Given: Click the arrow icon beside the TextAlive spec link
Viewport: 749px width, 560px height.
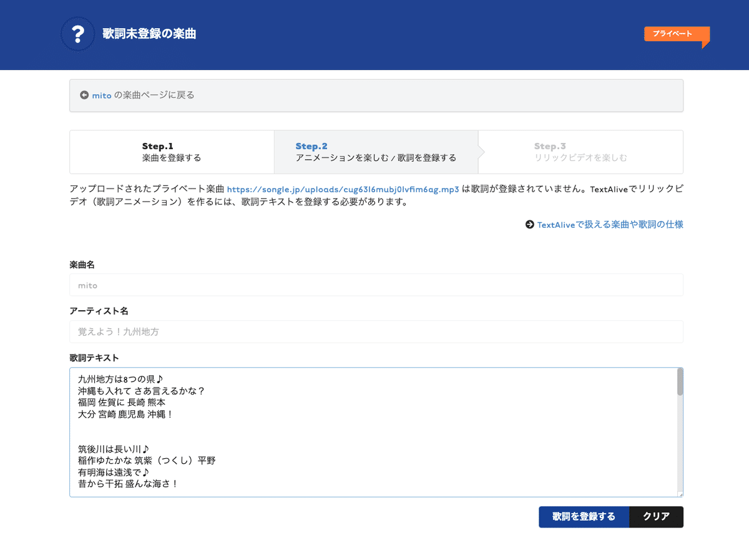Looking at the screenshot, I should point(529,224).
